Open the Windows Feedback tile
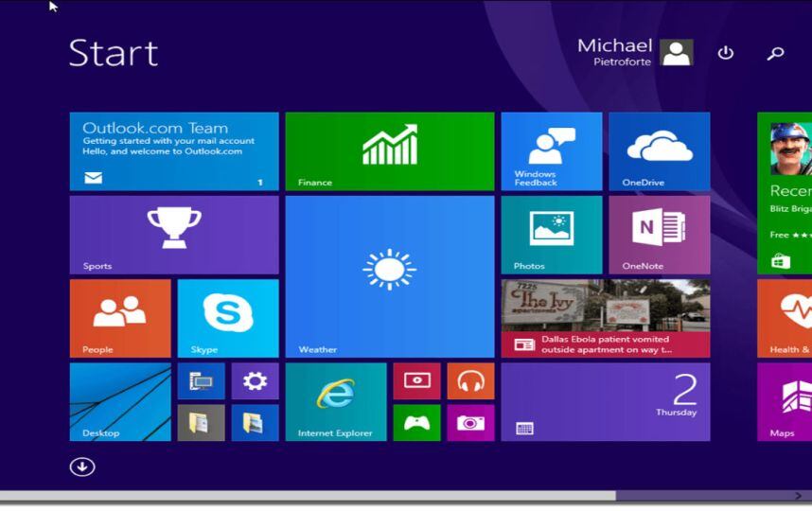The width and height of the screenshot is (812, 511). (x=551, y=151)
